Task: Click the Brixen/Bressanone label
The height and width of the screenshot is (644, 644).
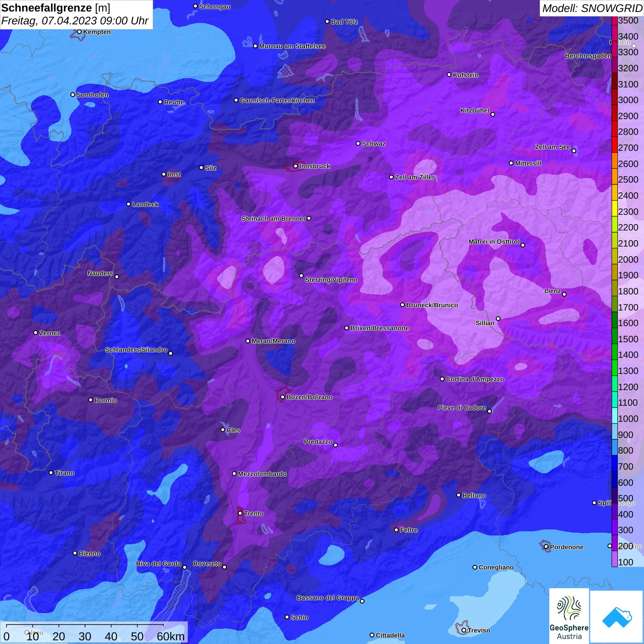Action: coord(379,328)
